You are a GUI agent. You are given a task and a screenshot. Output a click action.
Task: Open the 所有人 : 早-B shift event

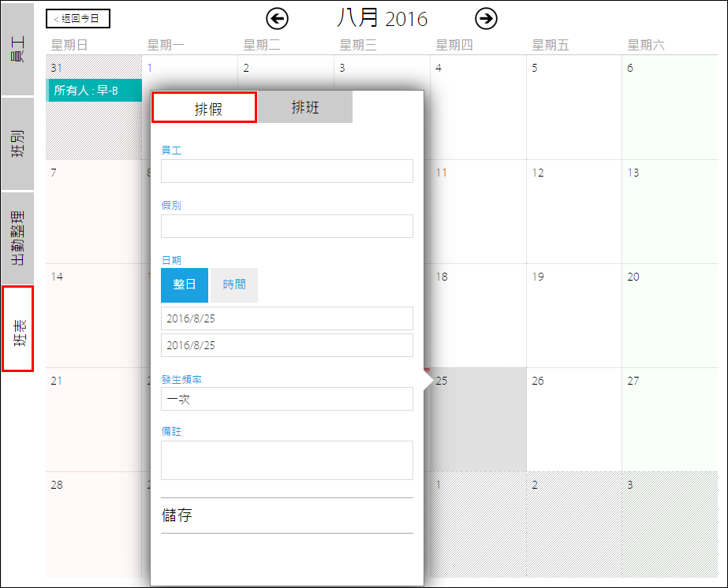point(95,91)
